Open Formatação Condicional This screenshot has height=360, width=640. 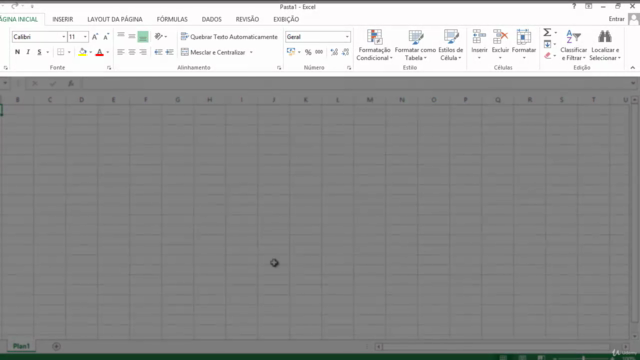374,45
